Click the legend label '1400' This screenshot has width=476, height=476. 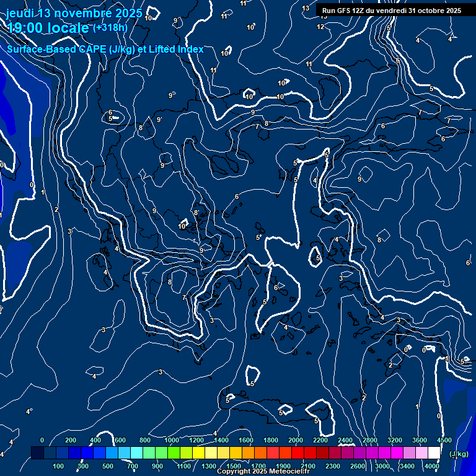(221, 440)
